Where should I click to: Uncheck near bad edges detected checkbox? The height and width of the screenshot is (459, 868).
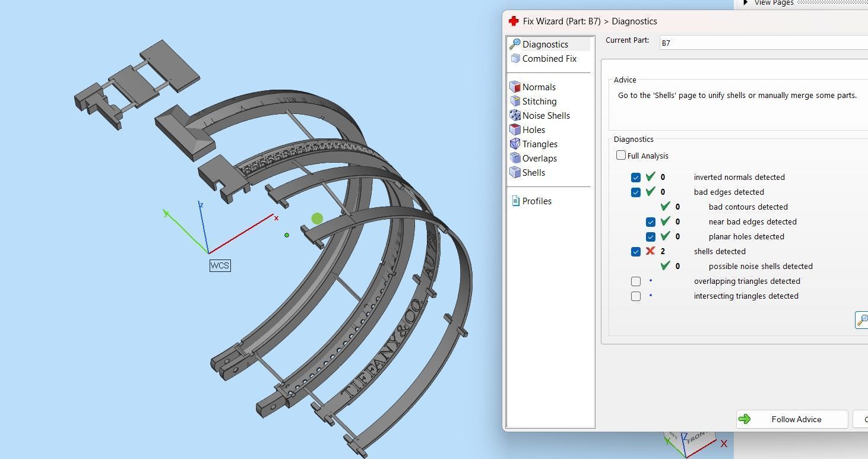point(651,221)
